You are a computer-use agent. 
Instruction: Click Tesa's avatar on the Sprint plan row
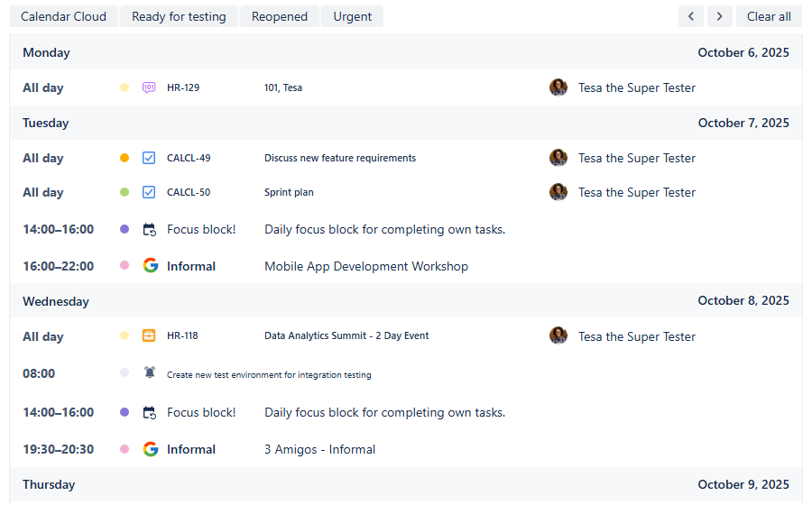click(558, 192)
